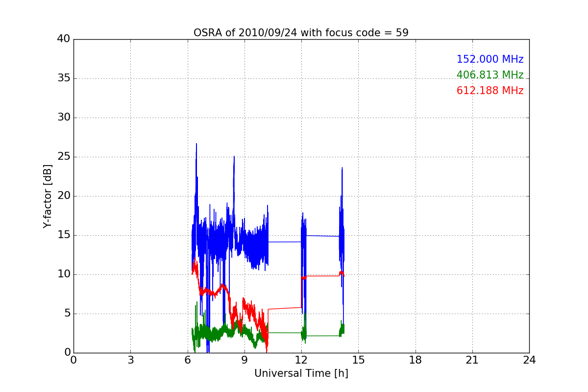
Task: Select the '406.813 MHz' legend label
Action: [x=490, y=75]
